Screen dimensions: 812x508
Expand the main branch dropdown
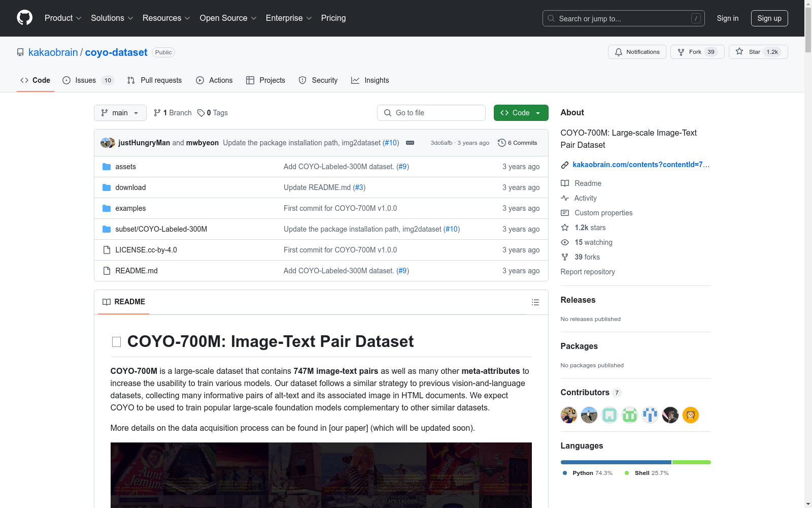[120, 113]
